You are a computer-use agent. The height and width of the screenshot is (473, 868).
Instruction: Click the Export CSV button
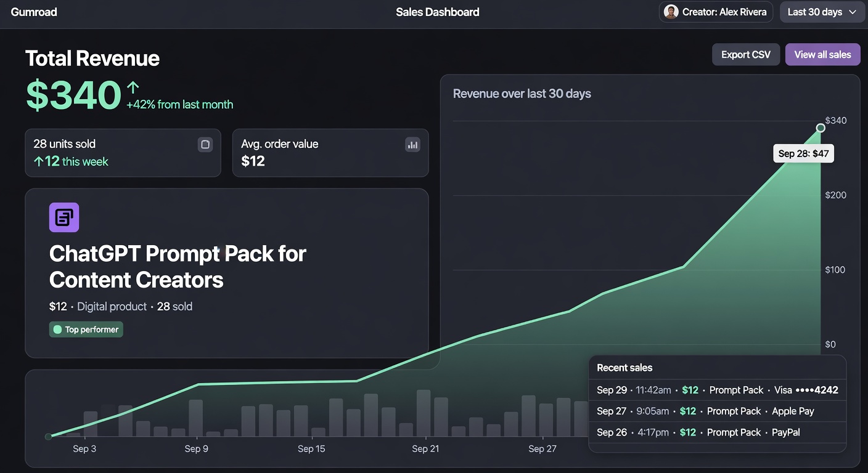click(x=746, y=54)
